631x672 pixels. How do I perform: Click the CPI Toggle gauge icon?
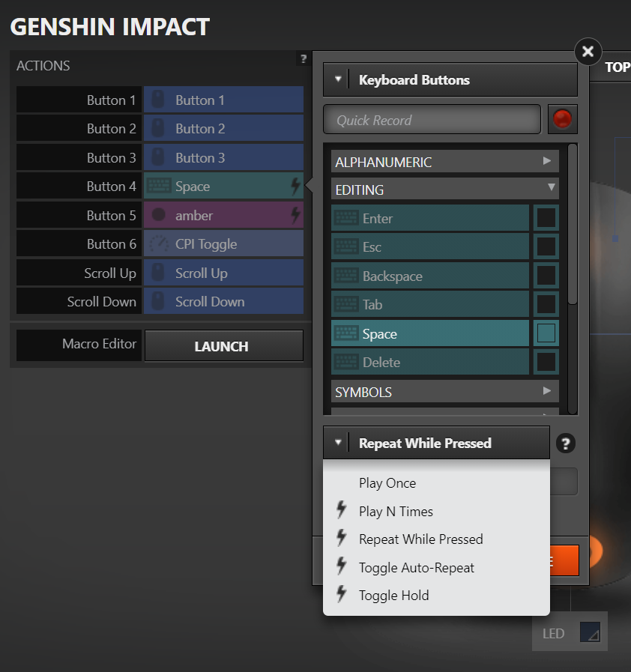[x=159, y=243]
